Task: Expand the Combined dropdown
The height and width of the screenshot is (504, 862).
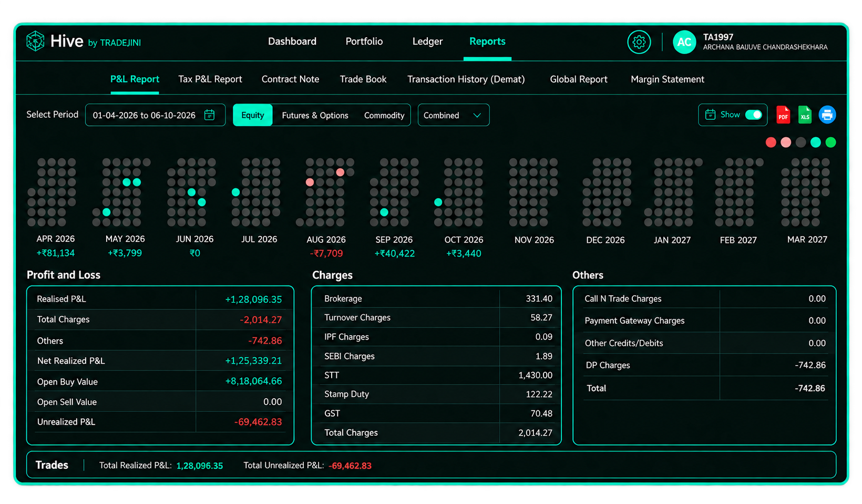Action: pos(453,115)
